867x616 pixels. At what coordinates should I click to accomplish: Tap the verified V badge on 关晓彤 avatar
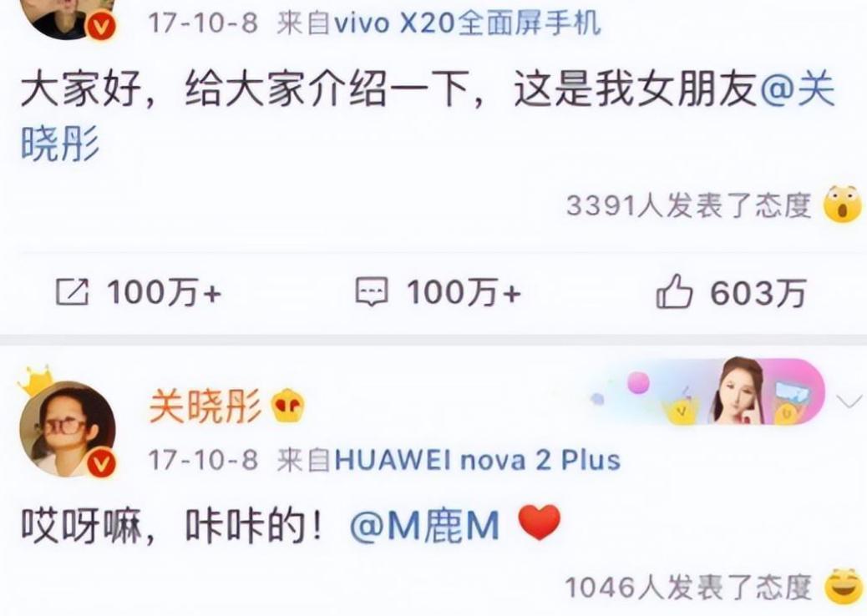click(101, 463)
